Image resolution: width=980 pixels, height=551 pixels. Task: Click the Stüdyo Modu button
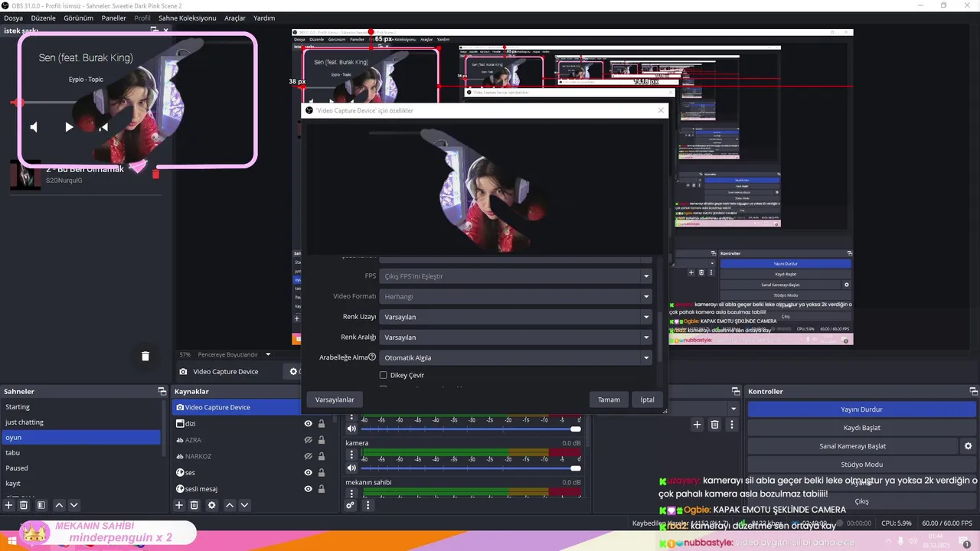(x=861, y=465)
